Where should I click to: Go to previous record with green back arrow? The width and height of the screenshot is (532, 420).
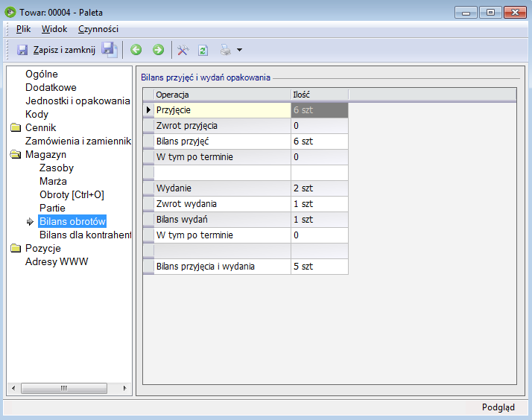click(x=136, y=50)
